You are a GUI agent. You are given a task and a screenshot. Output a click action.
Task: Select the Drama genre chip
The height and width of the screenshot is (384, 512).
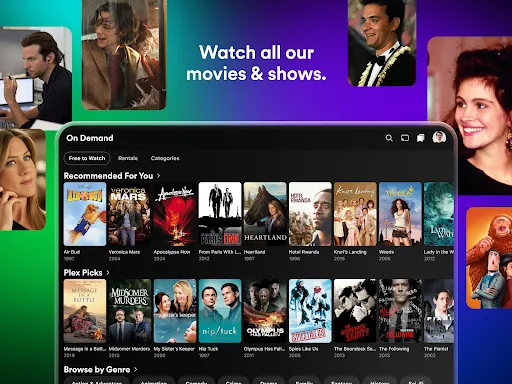(x=269, y=381)
